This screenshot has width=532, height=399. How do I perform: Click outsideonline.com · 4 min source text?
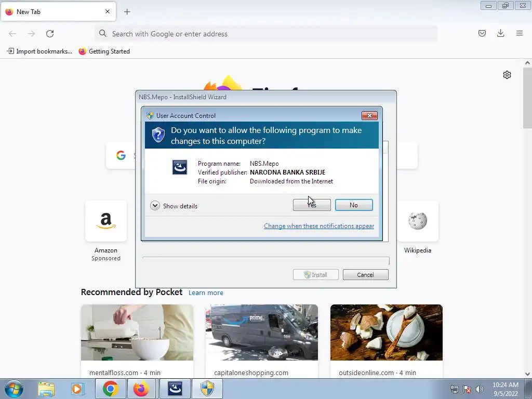click(377, 373)
